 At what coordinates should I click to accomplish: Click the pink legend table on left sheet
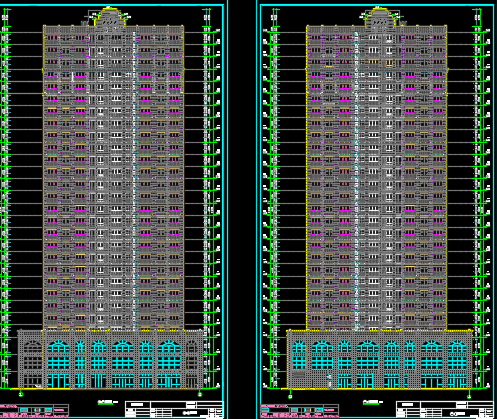click(34, 411)
